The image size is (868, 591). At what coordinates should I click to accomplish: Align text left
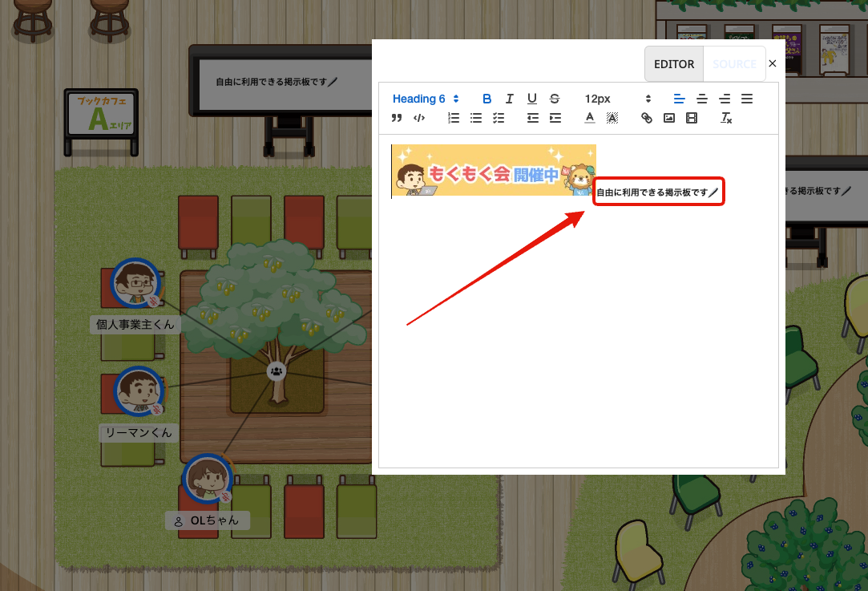pos(679,99)
